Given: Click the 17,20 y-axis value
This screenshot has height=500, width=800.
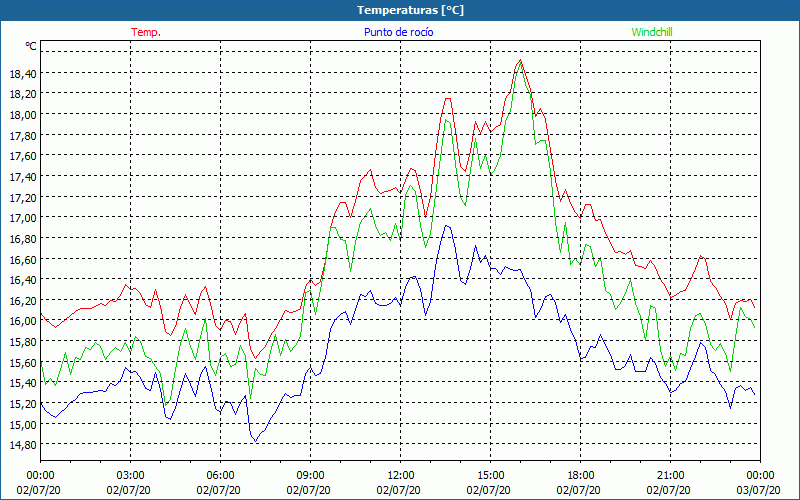Looking at the screenshot, I should tap(23, 198).
